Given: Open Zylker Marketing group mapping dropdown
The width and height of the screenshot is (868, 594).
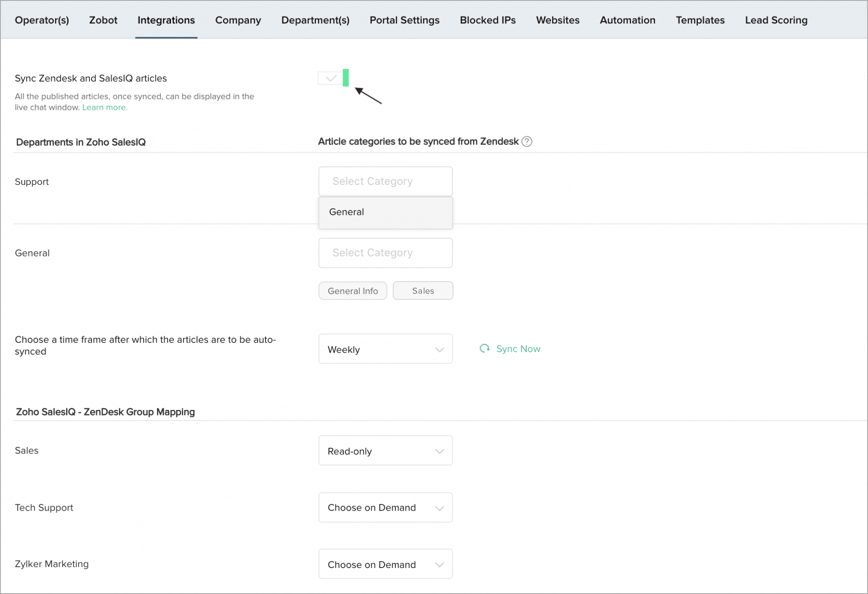Looking at the screenshot, I should pyautogui.click(x=385, y=564).
